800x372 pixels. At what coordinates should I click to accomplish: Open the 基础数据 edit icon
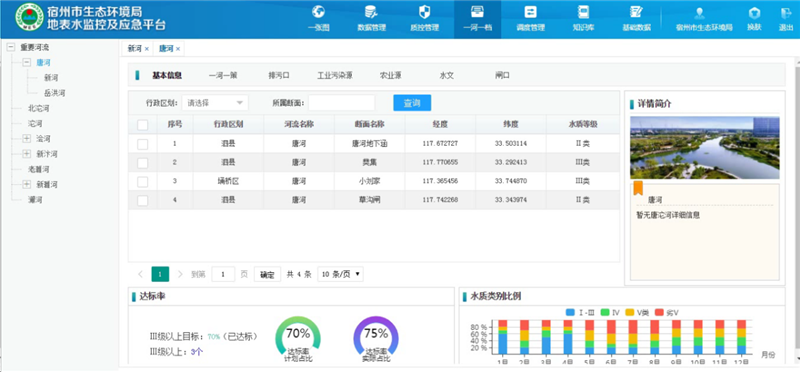coord(636,12)
